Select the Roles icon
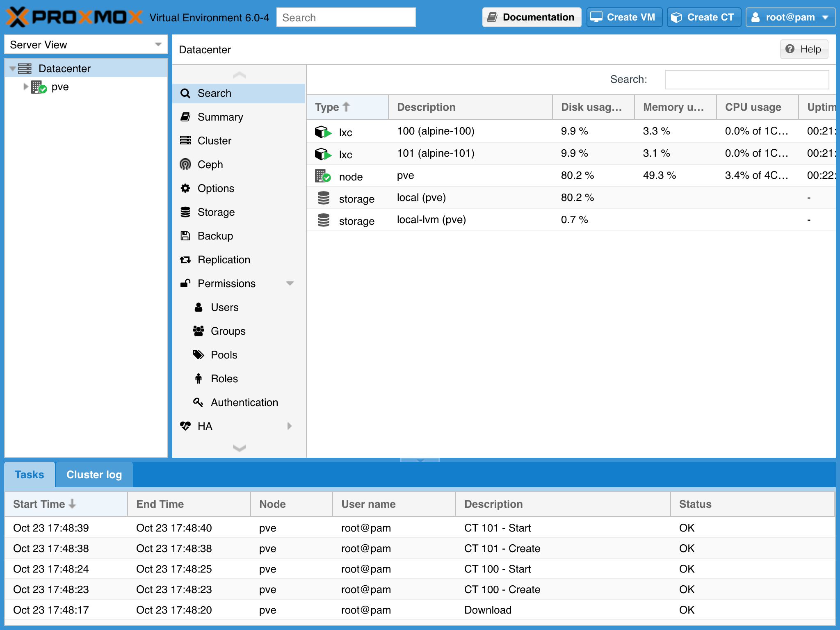The width and height of the screenshot is (840, 630). (x=199, y=378)
